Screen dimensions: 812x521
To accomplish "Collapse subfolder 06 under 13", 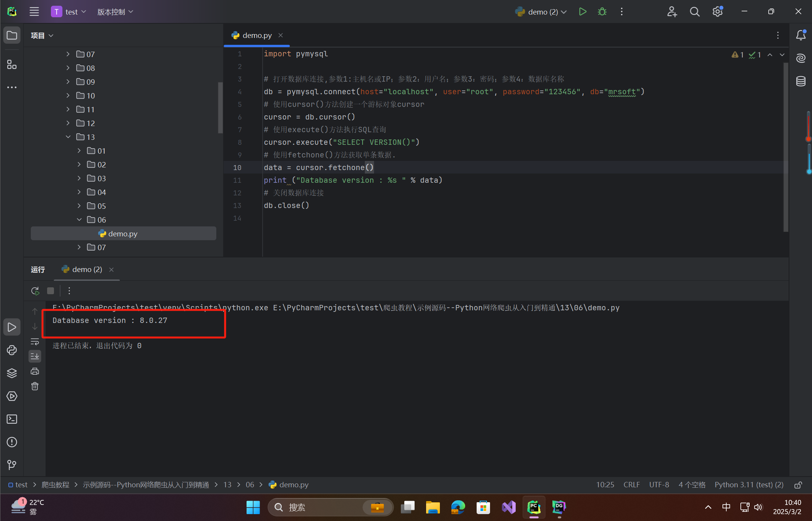I will (79, 220).
